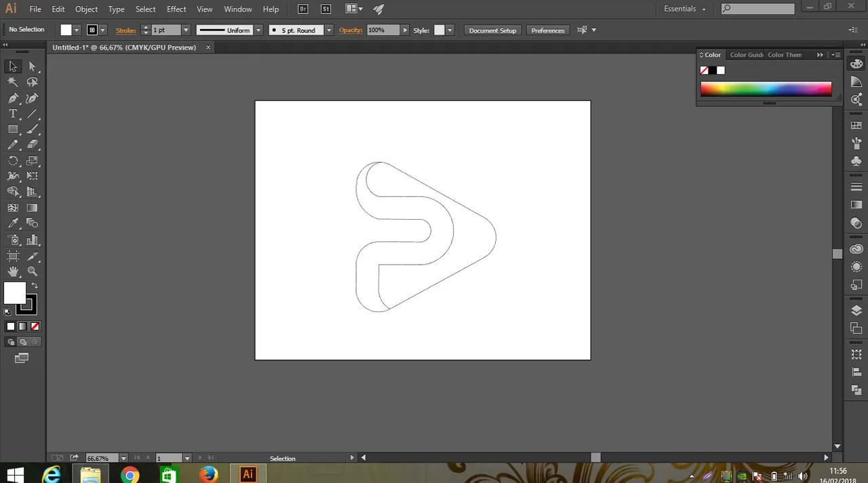Click the Stroke label link
Screen dimensions: 868x483
tap(125, 31)
